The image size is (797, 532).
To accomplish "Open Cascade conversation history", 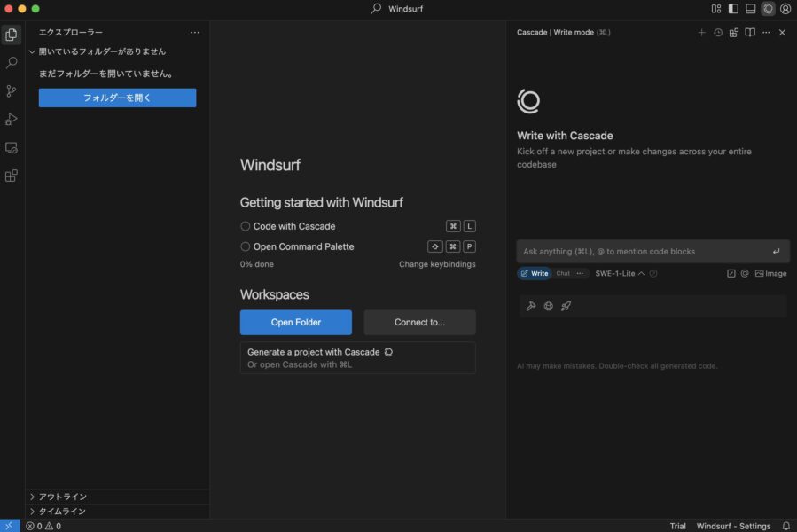I will [718, 33].
